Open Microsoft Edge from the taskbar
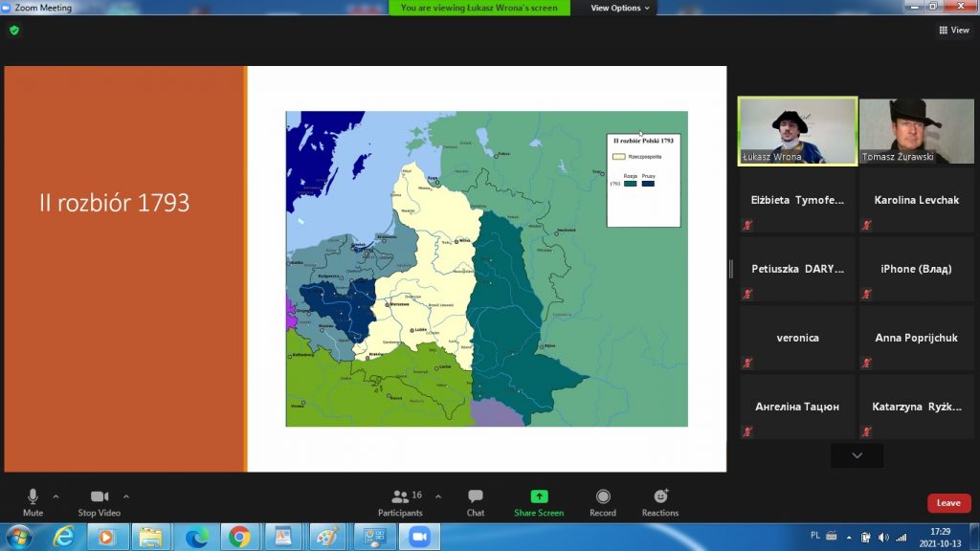Viewport: 980px width, 551px height. [x=196, y=537]
